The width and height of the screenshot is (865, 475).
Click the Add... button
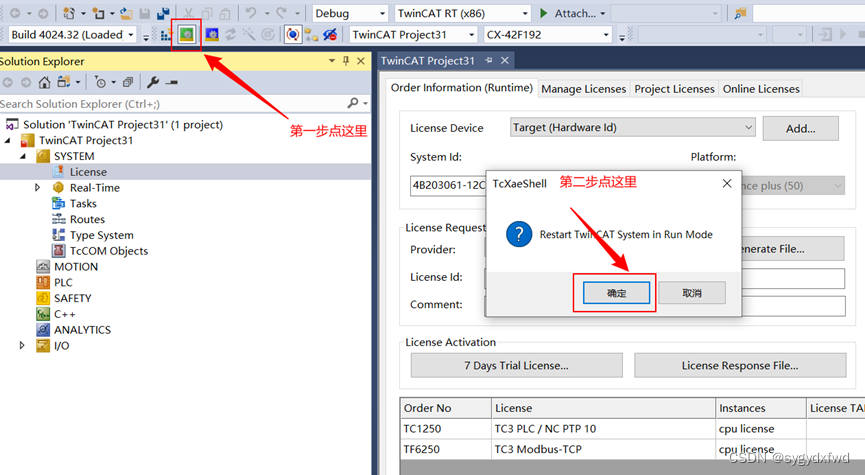coord(800,129)
